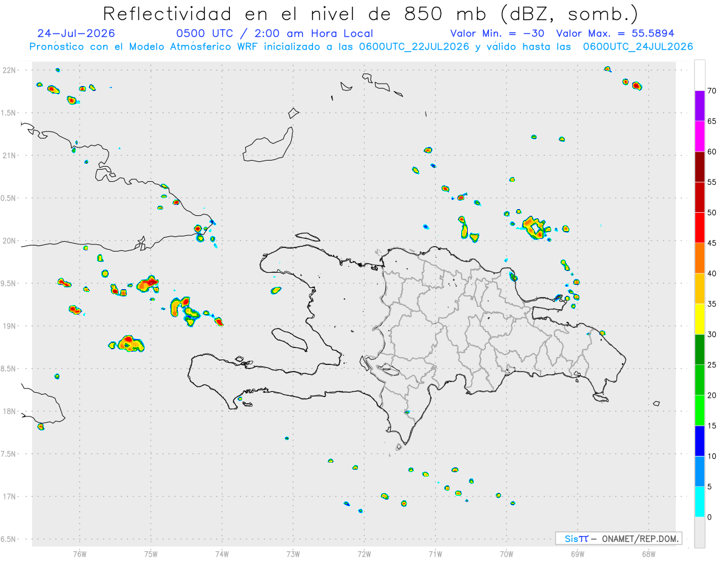Click the colorbar value label '55'

point(712,182)
